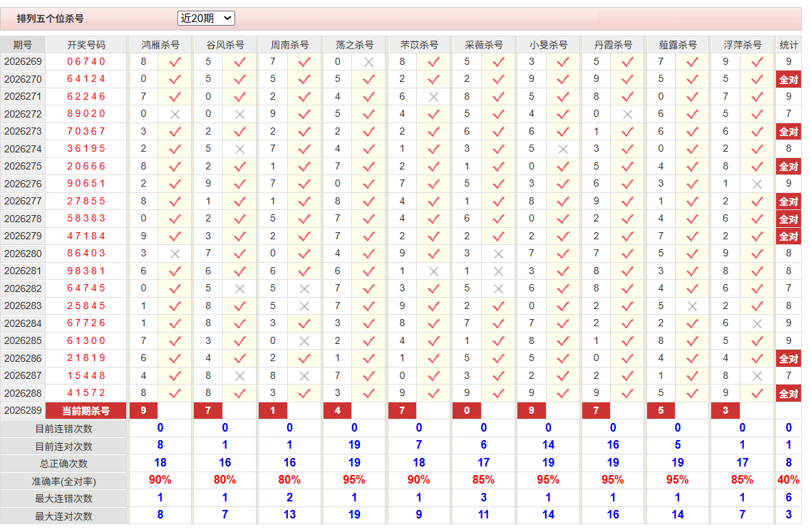
Task: Click the check mark in 鸿雁杀号 for 2026269
Action: [175, 62]
